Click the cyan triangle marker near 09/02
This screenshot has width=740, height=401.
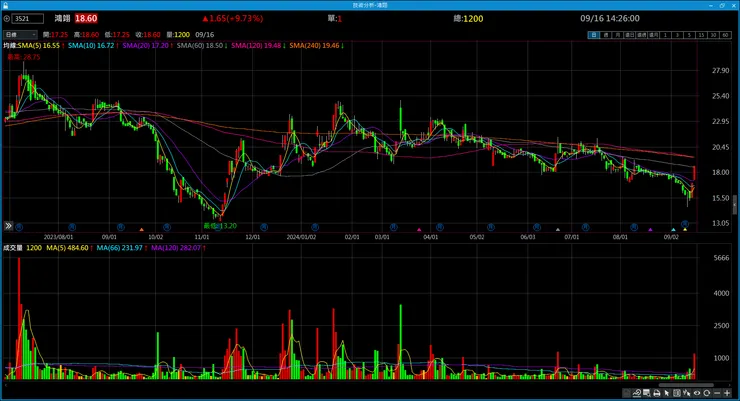tap(673, 230)
